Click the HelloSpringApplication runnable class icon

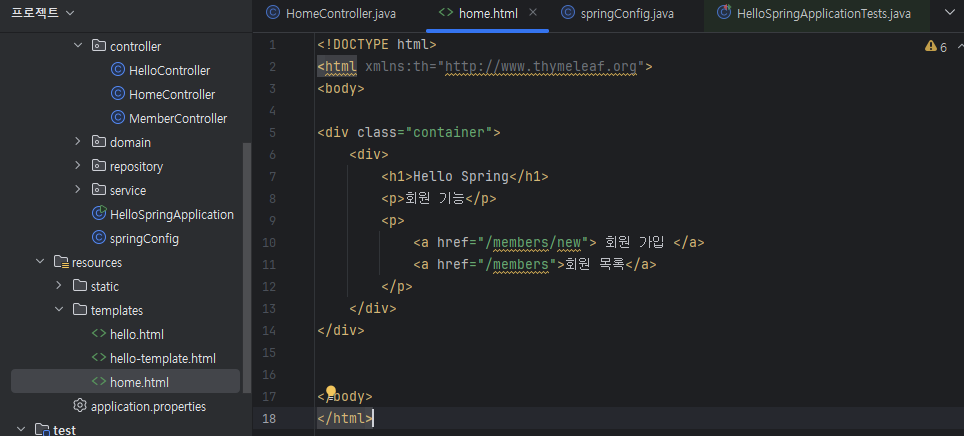pyautogui.click(x=98, y=213)
